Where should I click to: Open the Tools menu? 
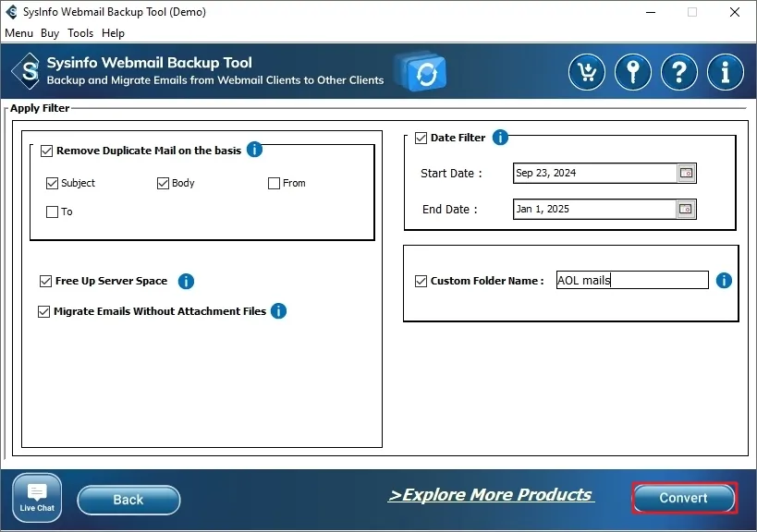[80, 33]
